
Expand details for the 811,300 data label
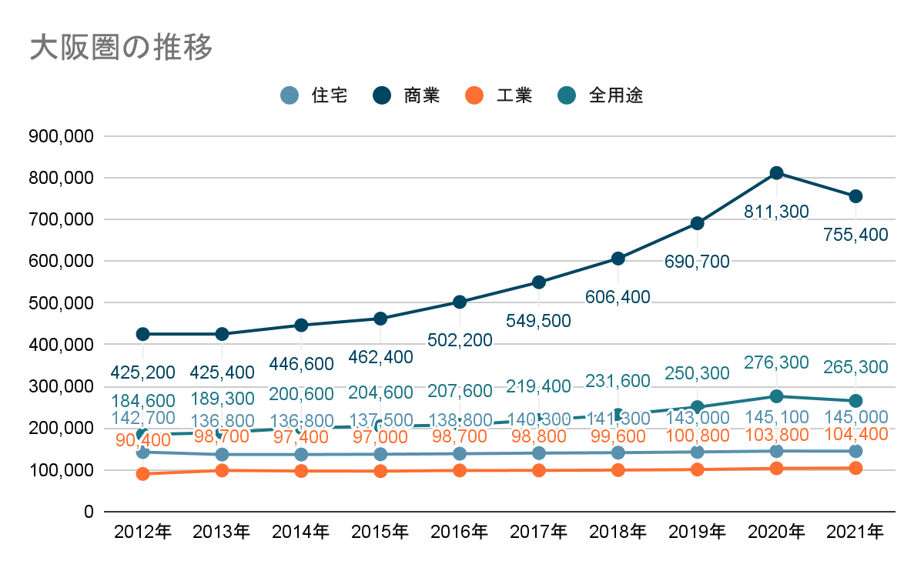(x=775, y=210)
